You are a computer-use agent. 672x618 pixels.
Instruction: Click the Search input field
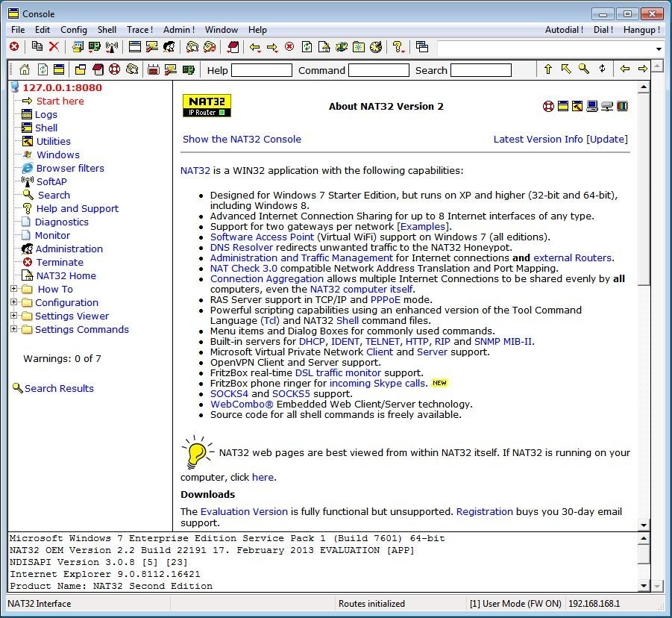(x=481, y=70)
